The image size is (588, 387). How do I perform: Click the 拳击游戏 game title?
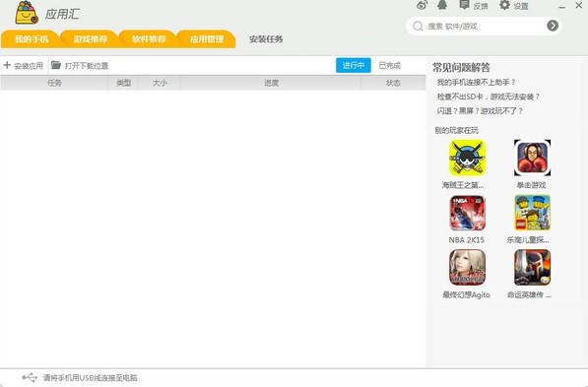(x=532, y=185)
